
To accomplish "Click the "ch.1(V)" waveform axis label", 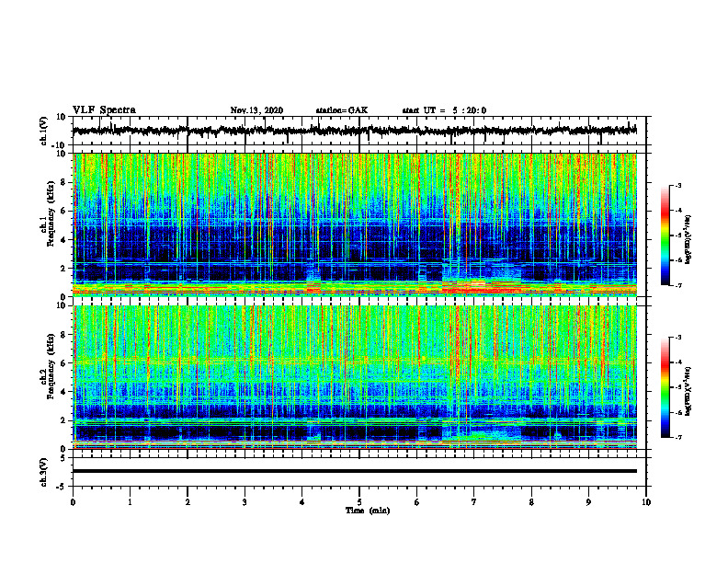I will click(44, 131).
